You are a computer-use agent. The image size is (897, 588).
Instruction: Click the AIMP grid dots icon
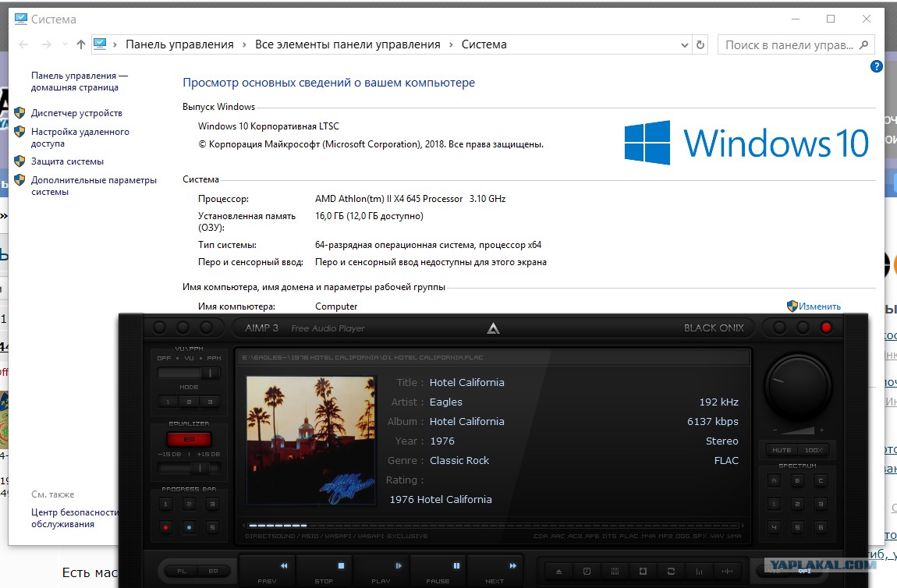tap(615, 572)
